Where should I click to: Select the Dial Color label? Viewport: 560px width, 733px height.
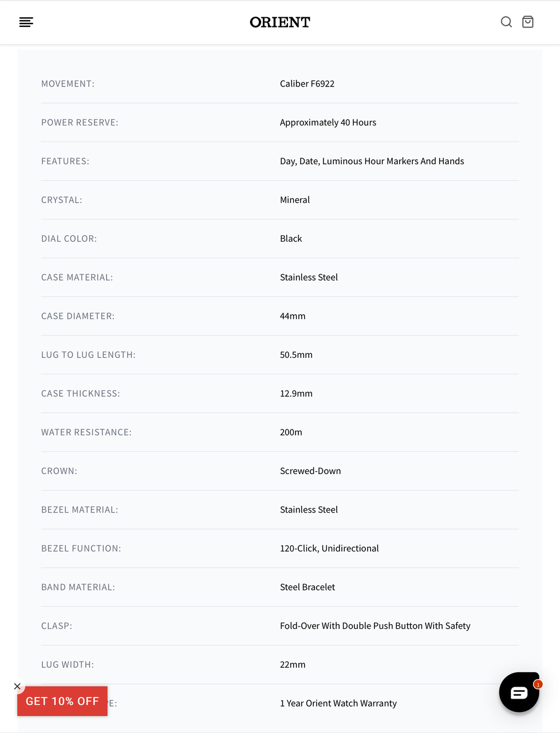pyautogui.click(x=69, y=239)
